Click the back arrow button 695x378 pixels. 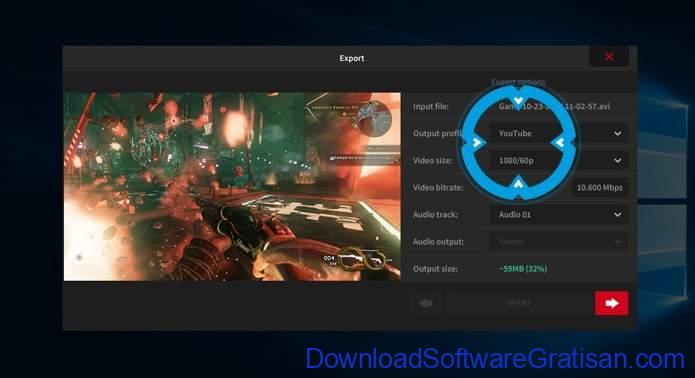coord(426,303)
